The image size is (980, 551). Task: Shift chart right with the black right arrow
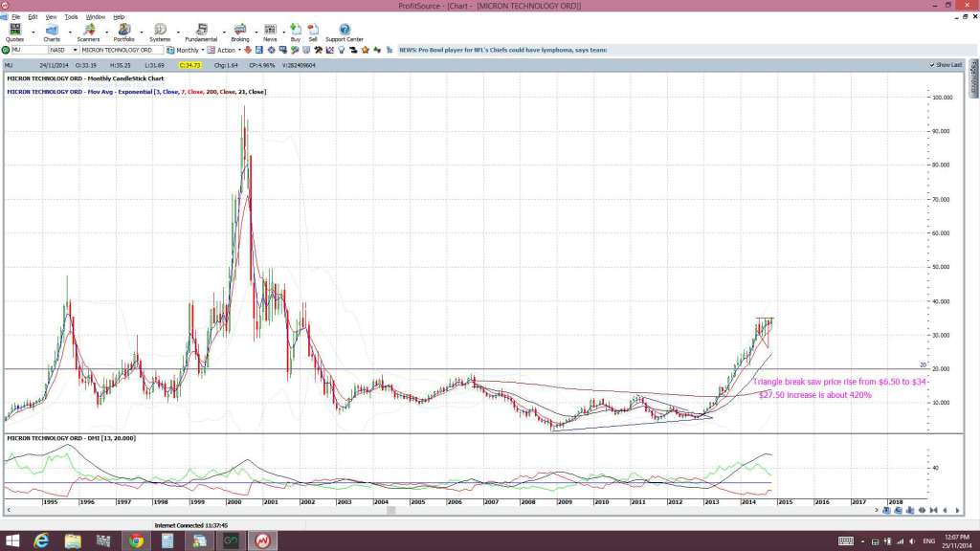[x=957, y=511]
